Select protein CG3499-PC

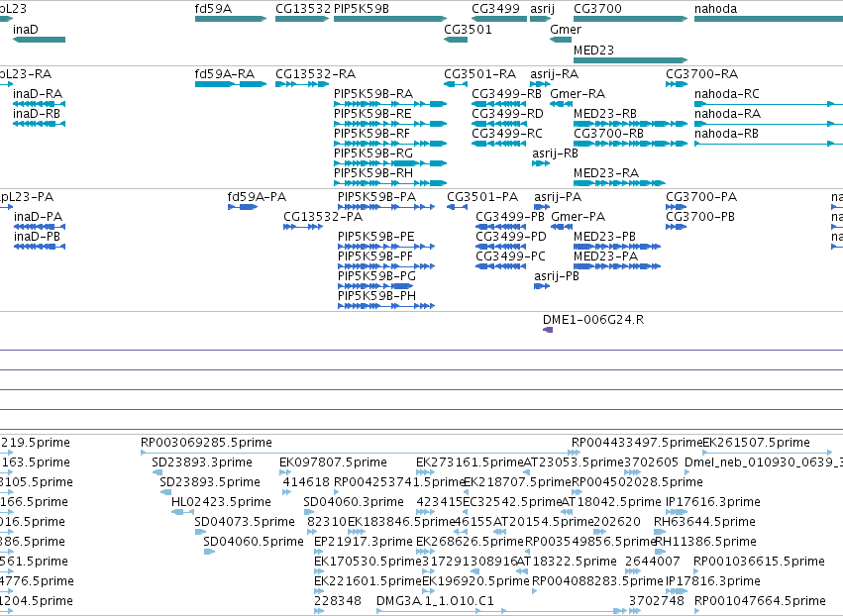point(501,266)
